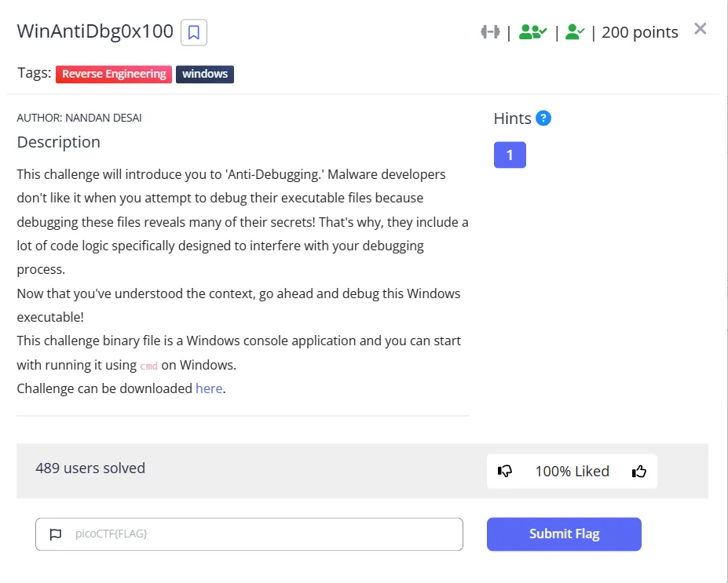Click the 489 users solved text

point(90,468)
